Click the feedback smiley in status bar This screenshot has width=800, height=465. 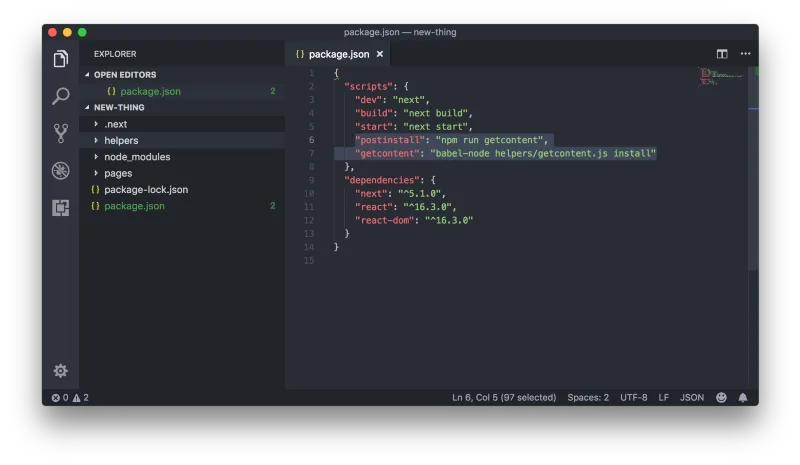click(x=721, y=398)
